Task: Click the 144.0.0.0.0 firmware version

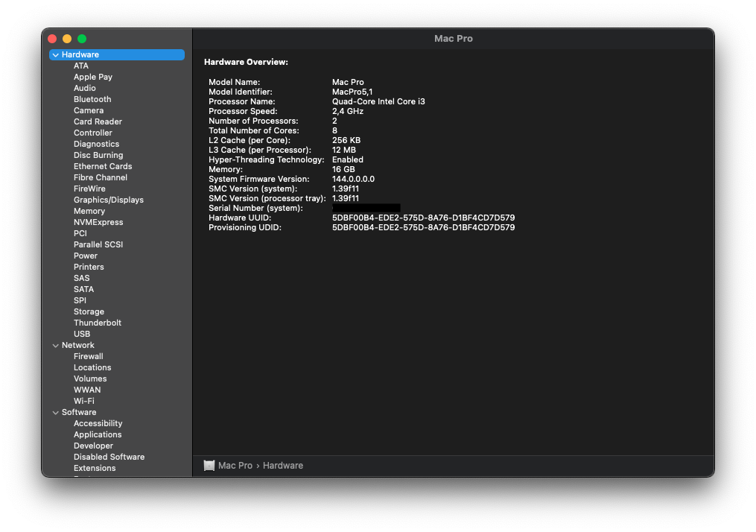Action: pos(353,179)
